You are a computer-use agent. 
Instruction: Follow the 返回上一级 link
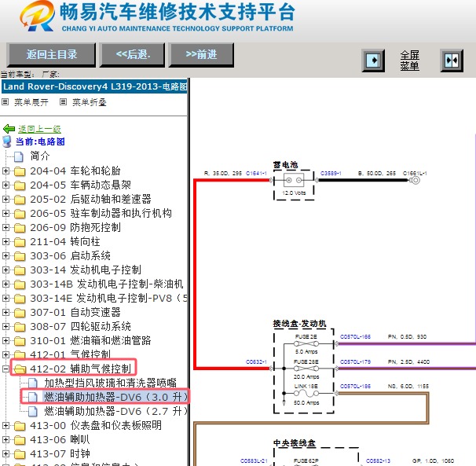[x=39, y=129]
